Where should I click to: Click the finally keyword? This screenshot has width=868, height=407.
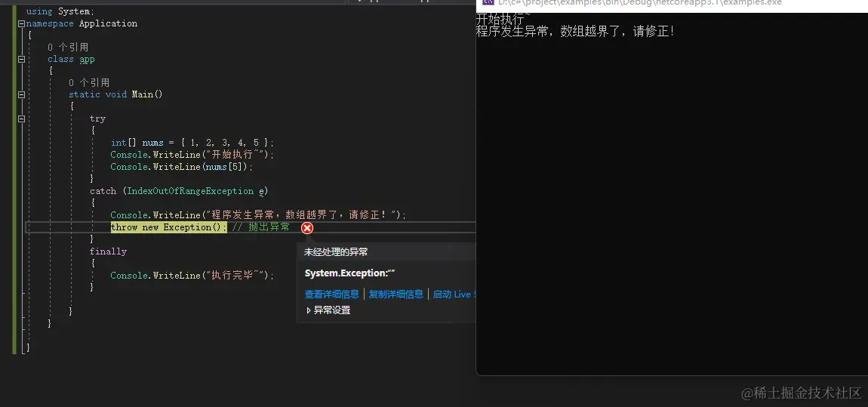pos(108,251)
